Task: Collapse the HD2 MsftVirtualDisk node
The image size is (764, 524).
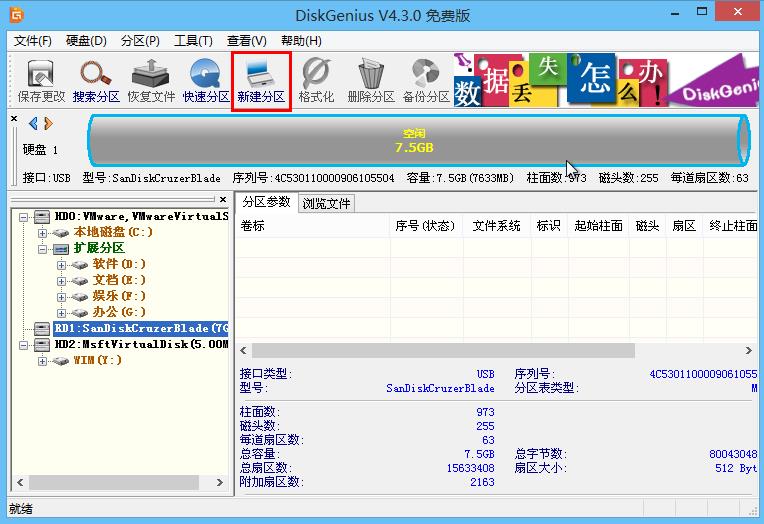Action: point(23,345)
